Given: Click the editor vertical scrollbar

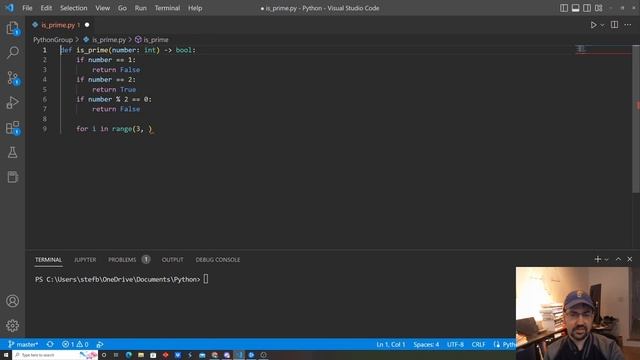Looking at the screenshot, I should 636,118.
